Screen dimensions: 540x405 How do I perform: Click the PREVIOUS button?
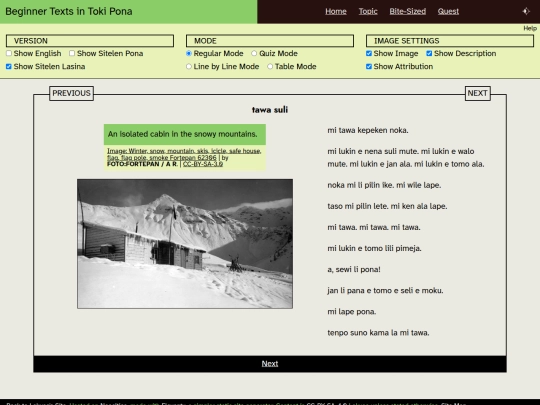click(x=71, y=93)
